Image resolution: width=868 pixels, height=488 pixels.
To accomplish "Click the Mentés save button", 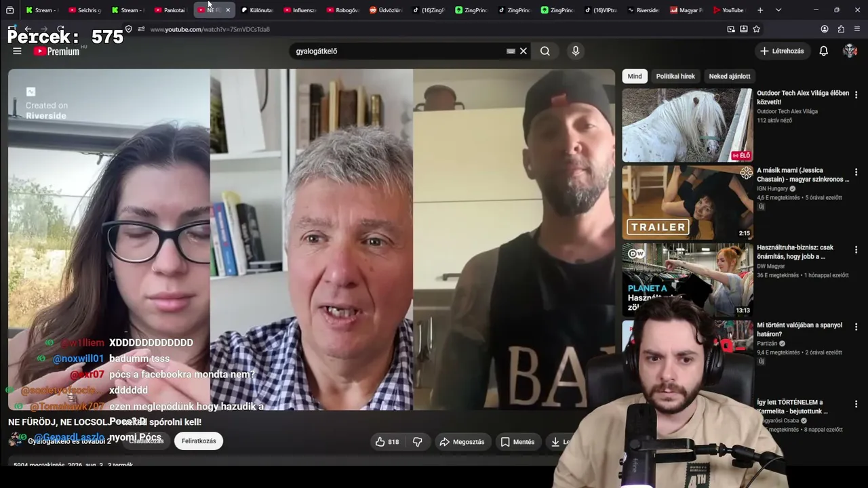I will (517, 442).
